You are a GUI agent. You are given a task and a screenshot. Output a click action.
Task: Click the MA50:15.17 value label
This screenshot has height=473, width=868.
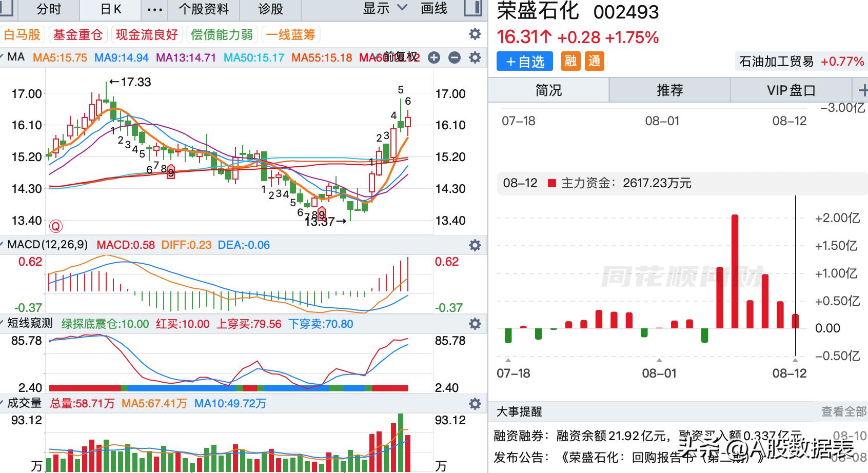tap(254, 57)
